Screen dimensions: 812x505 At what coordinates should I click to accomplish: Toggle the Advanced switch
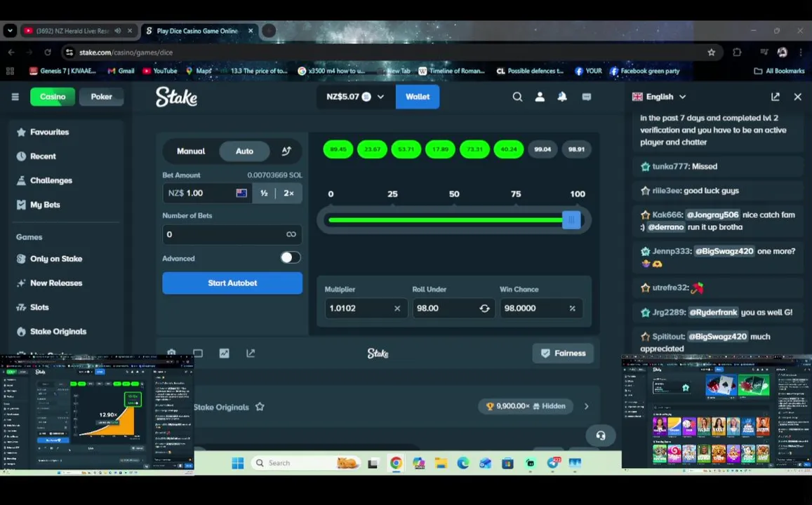click(x=291, y=257)
